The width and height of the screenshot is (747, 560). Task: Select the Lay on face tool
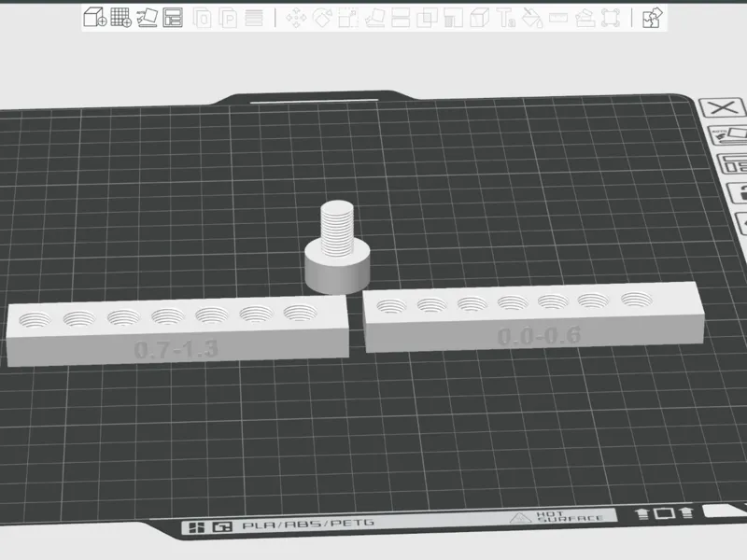(375, 18)
